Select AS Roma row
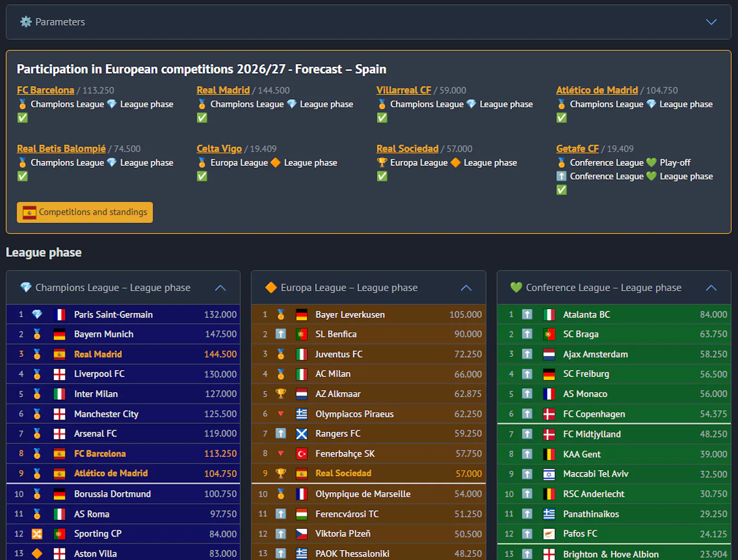738x560 pixels. pos(123,514)
